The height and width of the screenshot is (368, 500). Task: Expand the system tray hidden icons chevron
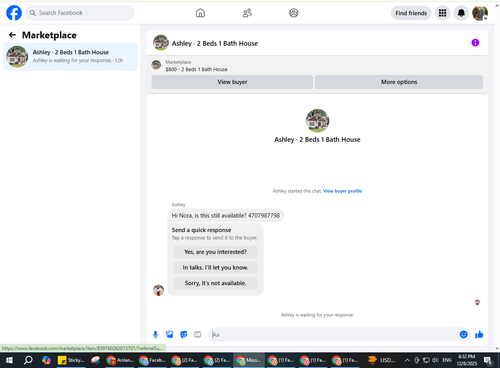[407, 360]
